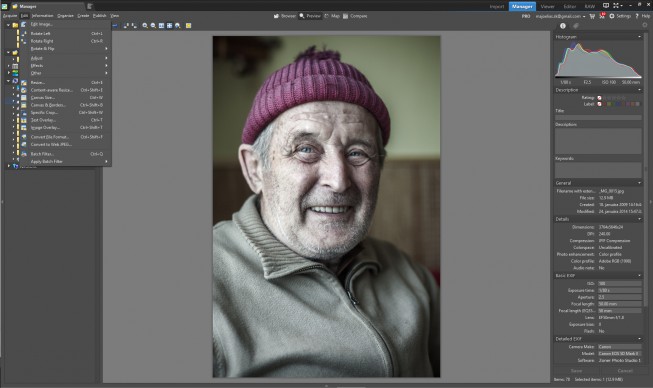653x388 pixels.
Task: Open the Other submenu in the Edit menu
Action: coord(66,73)
